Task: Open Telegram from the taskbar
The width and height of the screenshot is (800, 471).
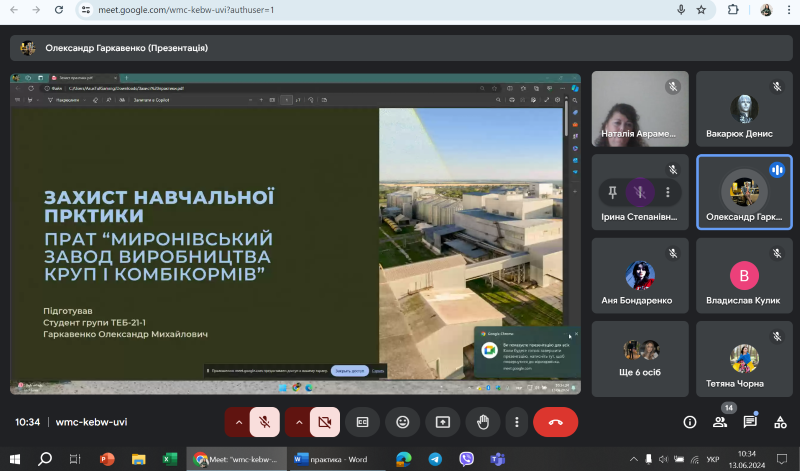Action: tap(435, 459)
